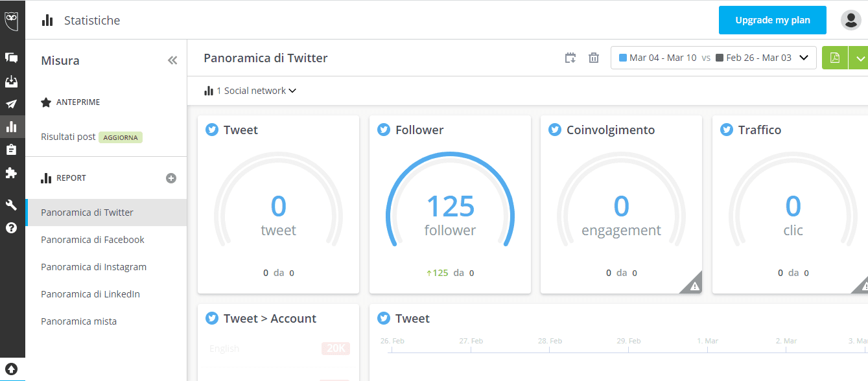Click the green ↑125 change figure

[438, 273]
